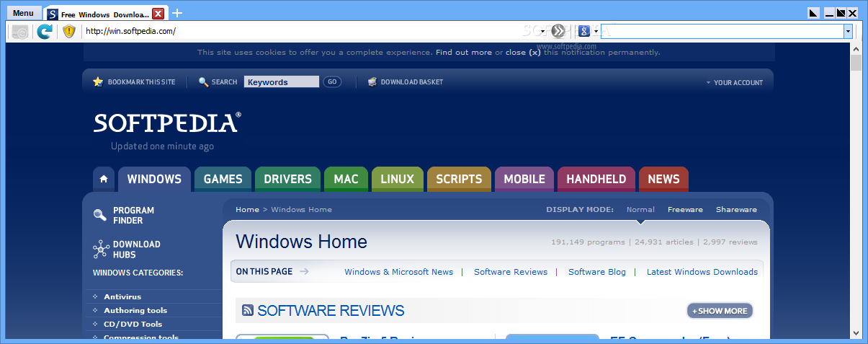Click the yellow security shield icon
The height and width of the screenshot is (344, 868).
(69, 31)
